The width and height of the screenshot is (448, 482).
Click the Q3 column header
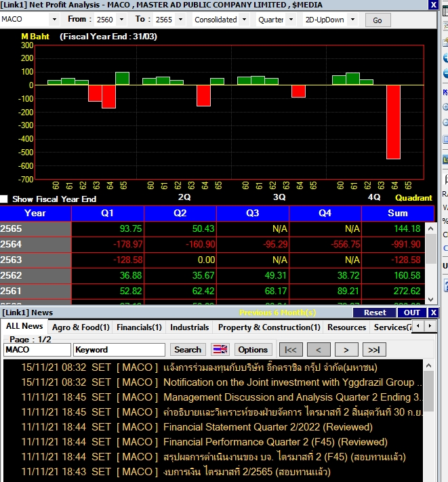(253, 214)
